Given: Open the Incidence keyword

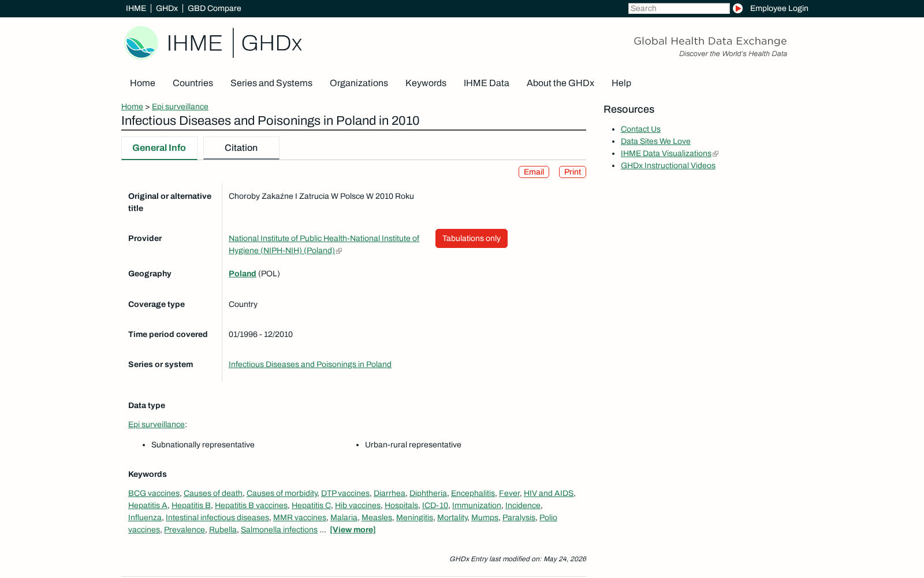Looking at the screenshot, I should click(523, 505).
